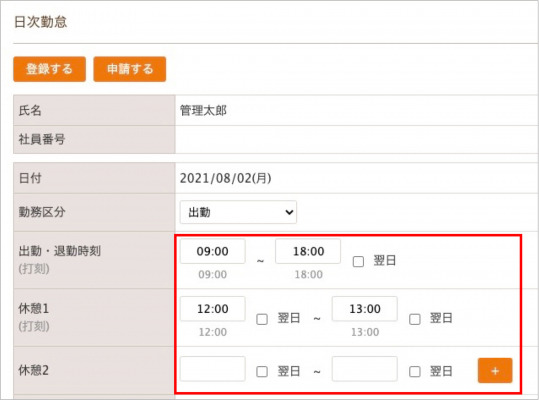
Task: Click the empty 休憩2 end time field
Action: click(365, 369)
